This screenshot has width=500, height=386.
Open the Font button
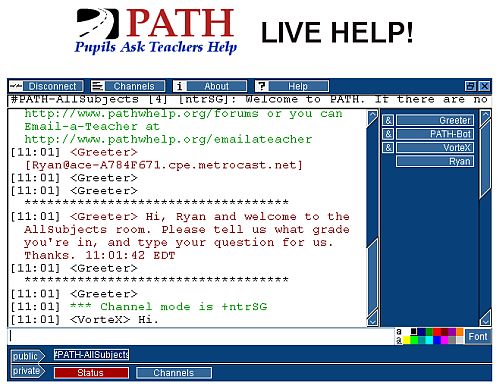[478, 337]
